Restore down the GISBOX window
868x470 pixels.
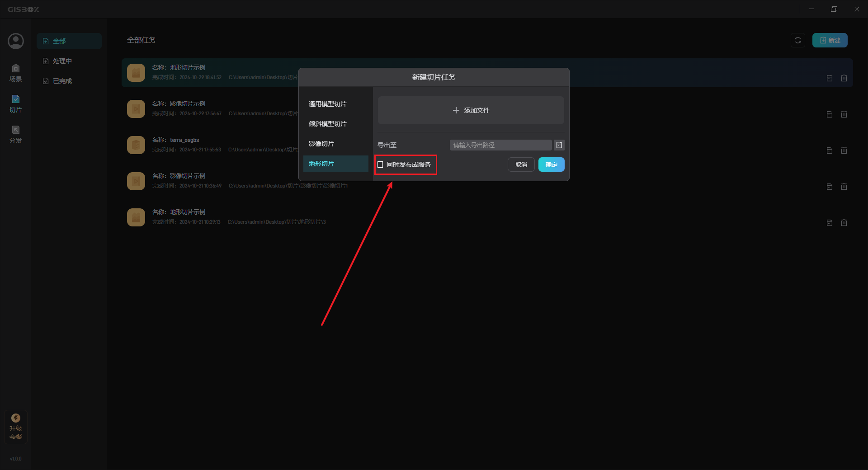pos(834,9)
